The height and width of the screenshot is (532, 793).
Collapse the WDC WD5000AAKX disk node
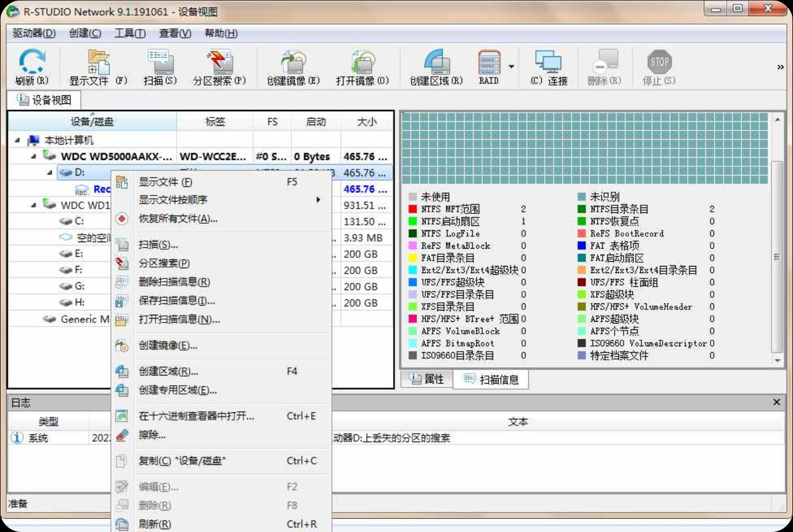point(34,157)
